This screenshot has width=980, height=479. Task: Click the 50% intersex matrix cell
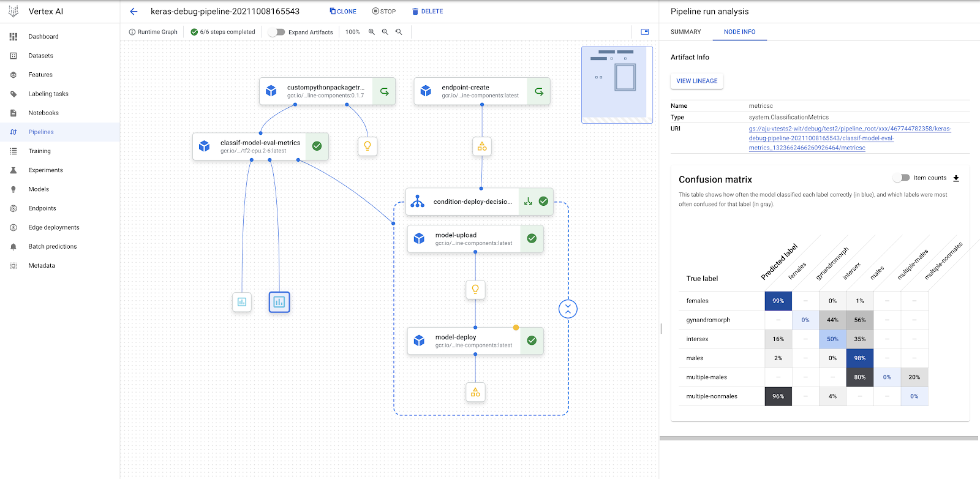click(832, 339)
